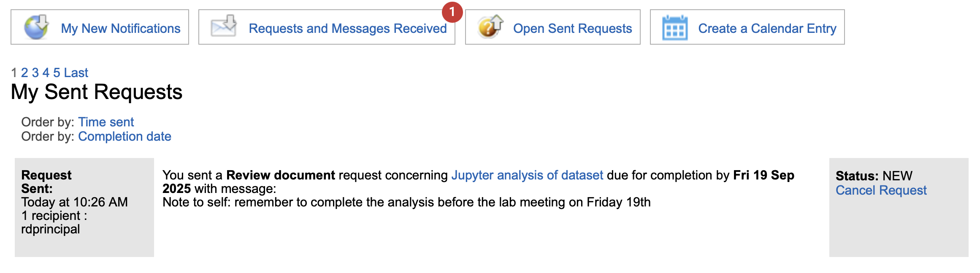Open My New Notifications

[x=120, y=28]
